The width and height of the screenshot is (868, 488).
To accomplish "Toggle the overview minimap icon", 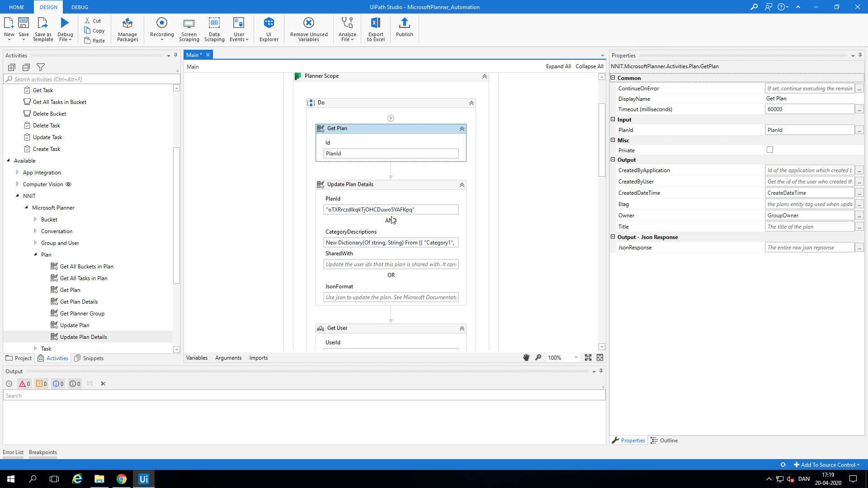I will pos(600,357).
